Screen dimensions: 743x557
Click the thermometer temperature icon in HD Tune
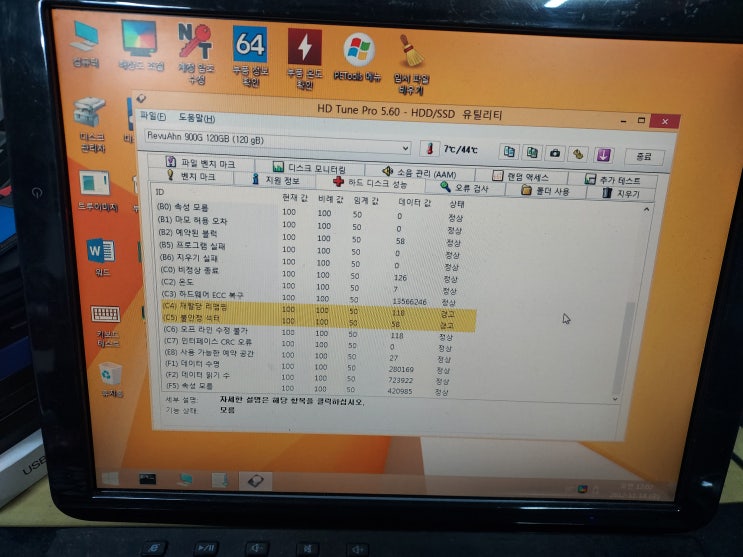pos(430,149)
